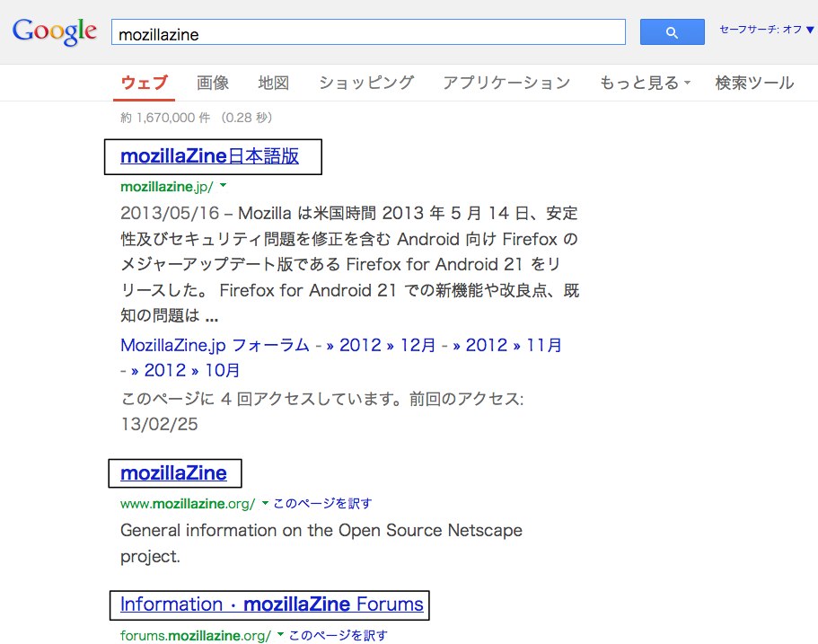This screenshot has width=818, height=644.
Task: Open Information · mozillaZine Forums result
Action: (271, 604)
